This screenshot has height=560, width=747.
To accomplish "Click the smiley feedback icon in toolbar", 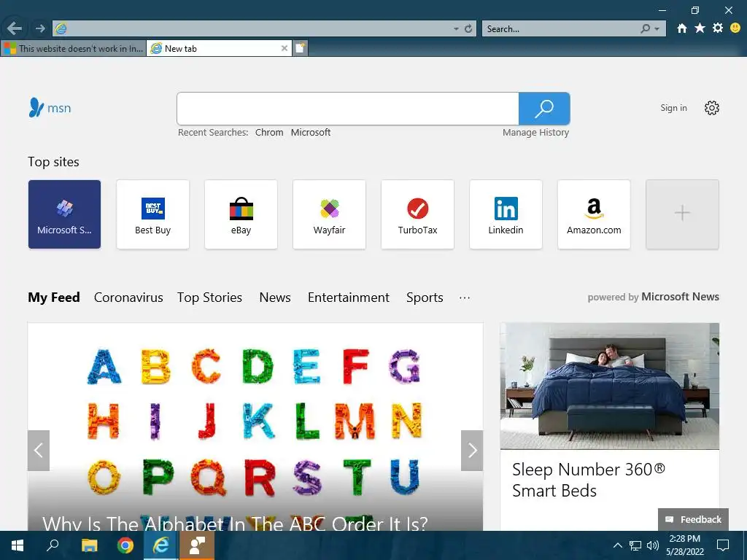I will (x=735, y=28).
